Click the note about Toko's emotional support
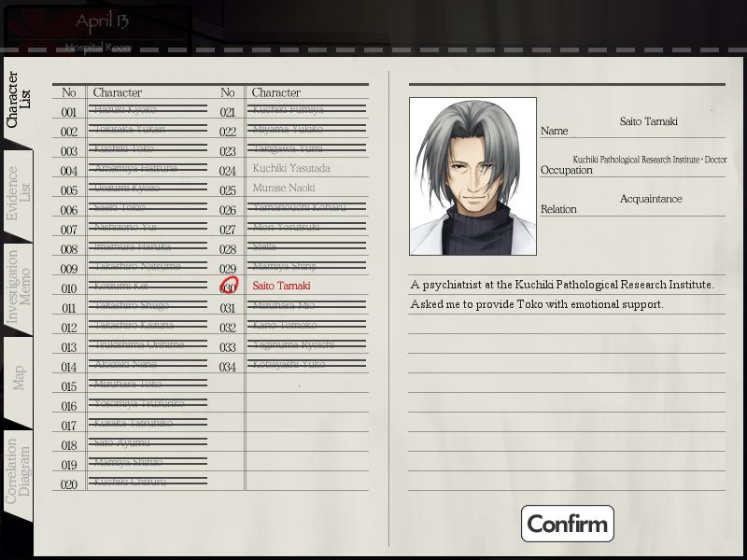747x560 pixels. pyautogui.click(x=536, y=304)
